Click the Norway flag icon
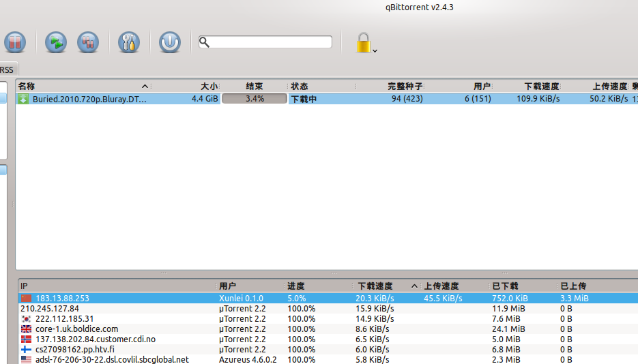Image resolution: width=638 pixels, height=364 pixels. [x=26, y=339]
